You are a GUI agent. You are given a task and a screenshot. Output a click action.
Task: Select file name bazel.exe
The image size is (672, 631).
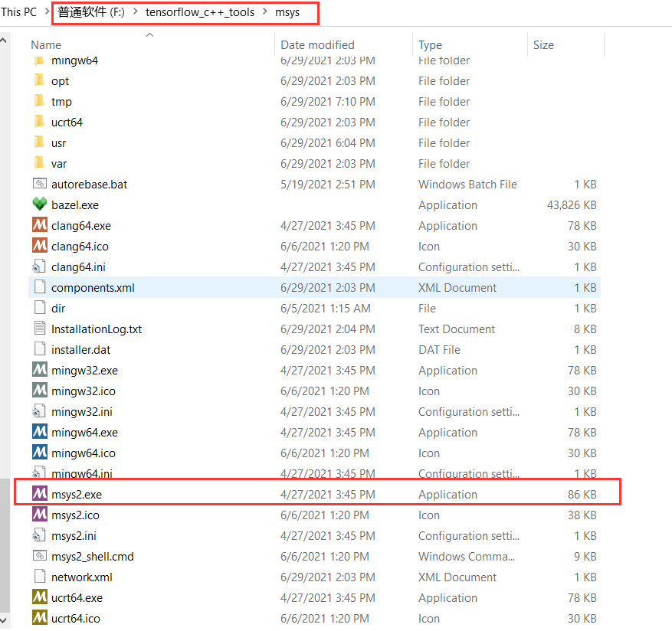point(75,204)
